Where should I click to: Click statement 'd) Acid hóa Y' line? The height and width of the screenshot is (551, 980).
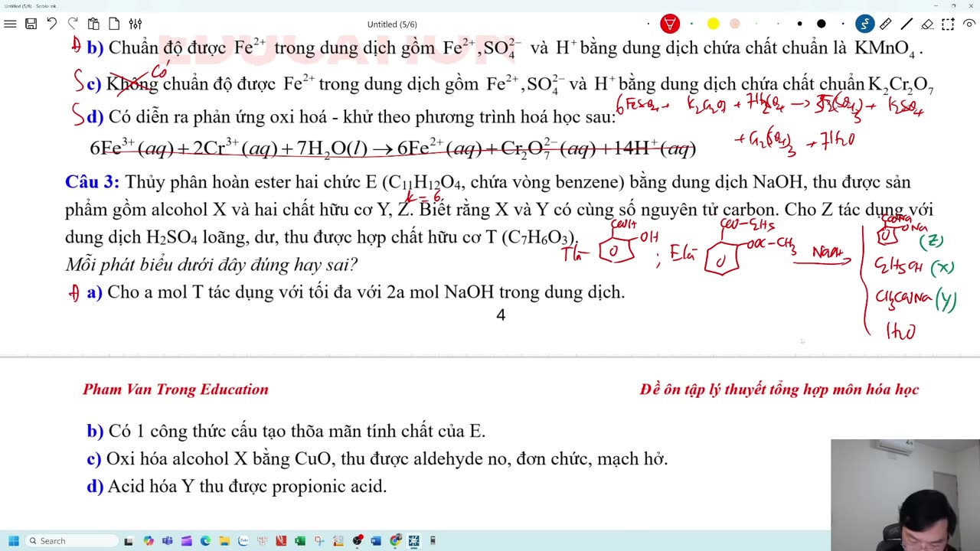[237, 486]
